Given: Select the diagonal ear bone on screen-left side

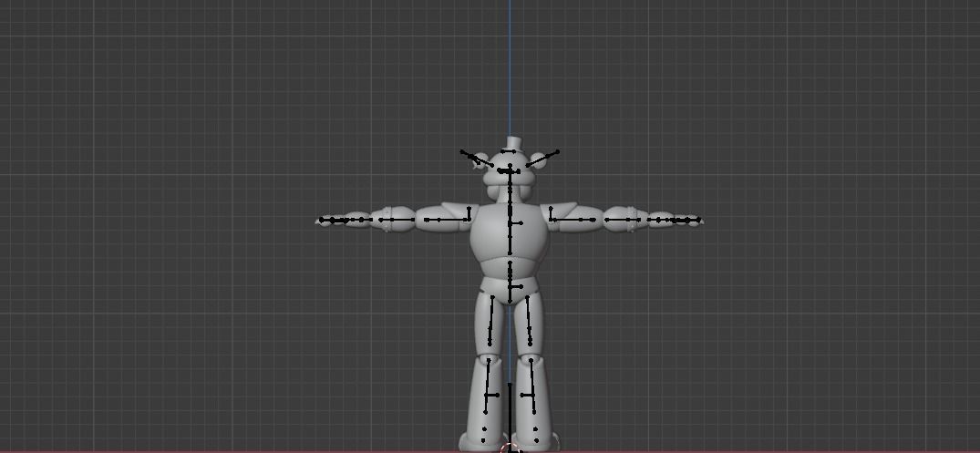Looking at the screenshot, I should click(477, 159).
